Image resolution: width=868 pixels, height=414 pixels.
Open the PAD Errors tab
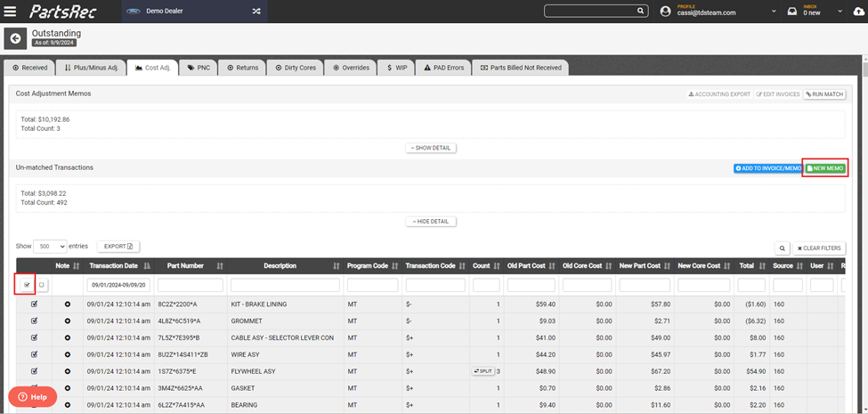click(x=443, y=68)
